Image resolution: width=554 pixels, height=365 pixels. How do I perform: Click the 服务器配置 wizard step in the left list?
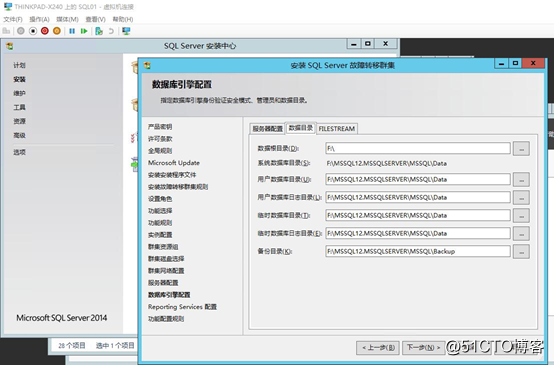163,283
